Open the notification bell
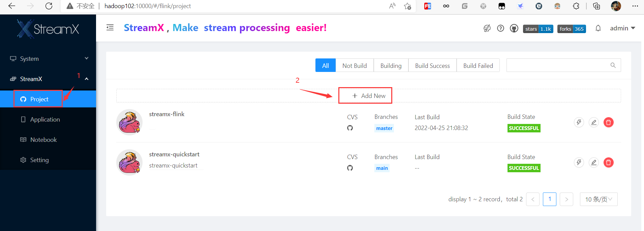 click(598, 28)
